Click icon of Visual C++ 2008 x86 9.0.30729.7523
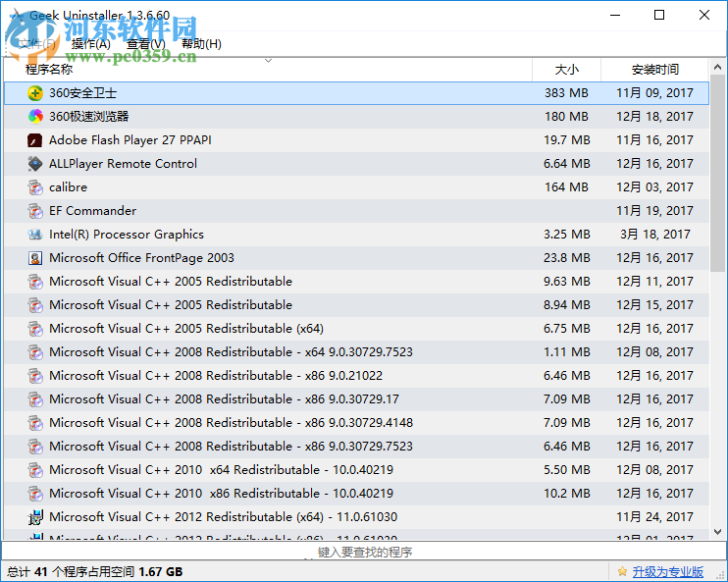This screenshot has height=582, width=728. pos(35,447)
